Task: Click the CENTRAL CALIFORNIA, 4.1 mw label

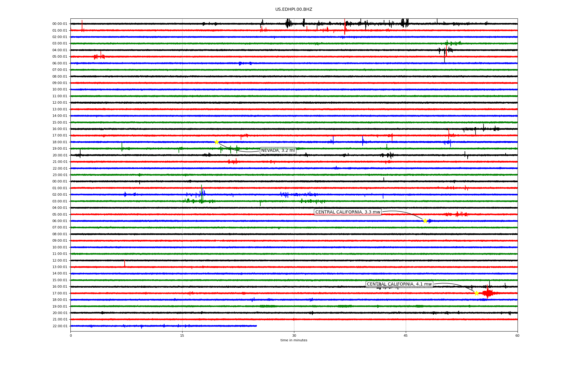Action: pos(399,284)
